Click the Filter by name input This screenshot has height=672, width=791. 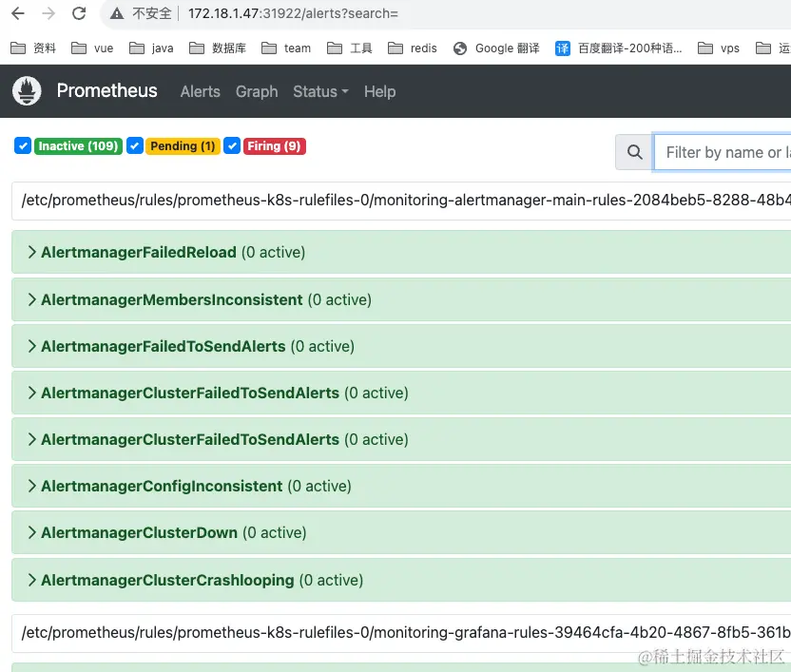click(723, 152)
